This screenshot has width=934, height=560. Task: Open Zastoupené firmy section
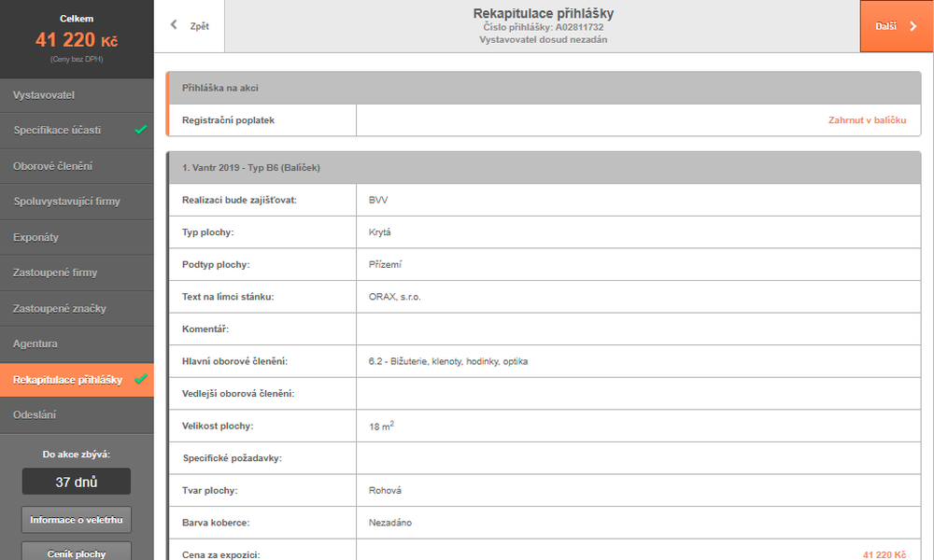[77, 273]
